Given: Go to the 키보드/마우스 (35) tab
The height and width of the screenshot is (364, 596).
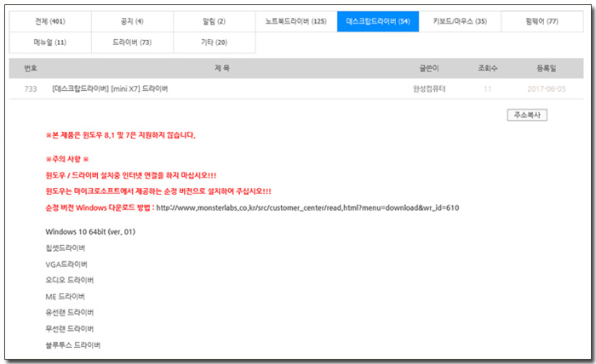Looking at the screenshot, I should tap(460, 21).
